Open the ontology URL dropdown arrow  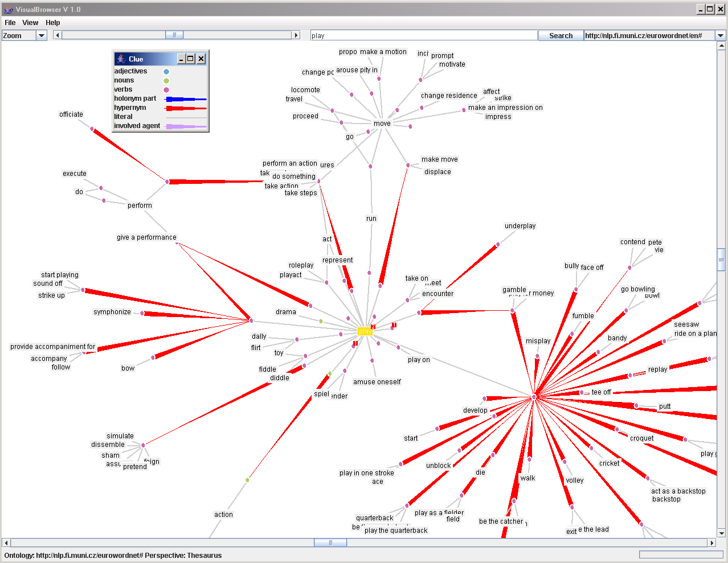click(721, 35)
